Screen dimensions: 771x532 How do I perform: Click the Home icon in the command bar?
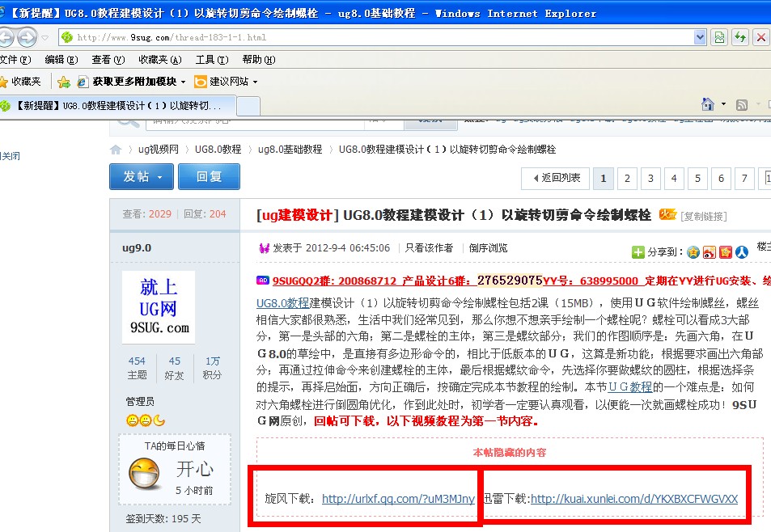[x=708, y=104]
